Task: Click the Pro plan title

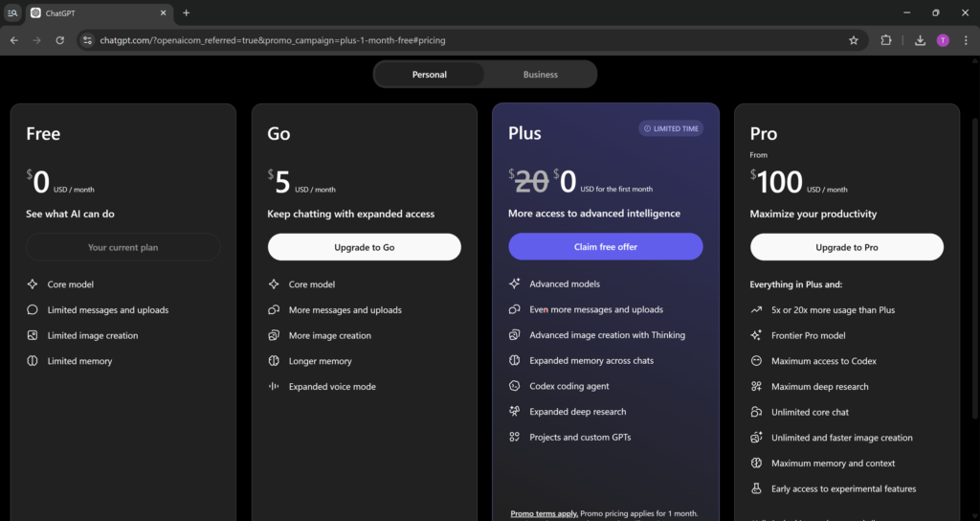Action: [763, 133]
